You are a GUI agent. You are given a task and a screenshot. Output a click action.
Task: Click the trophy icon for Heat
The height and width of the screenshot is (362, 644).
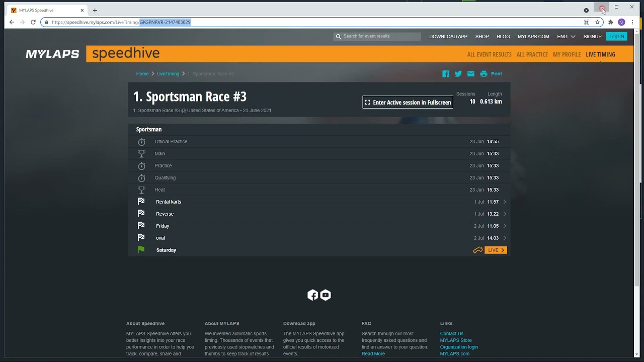point(141,190)
